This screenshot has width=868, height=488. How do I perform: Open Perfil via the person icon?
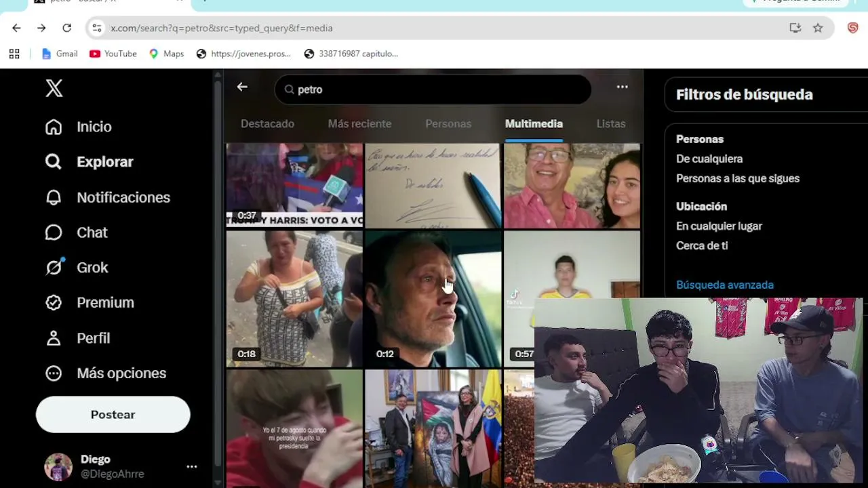pos(54,338)
